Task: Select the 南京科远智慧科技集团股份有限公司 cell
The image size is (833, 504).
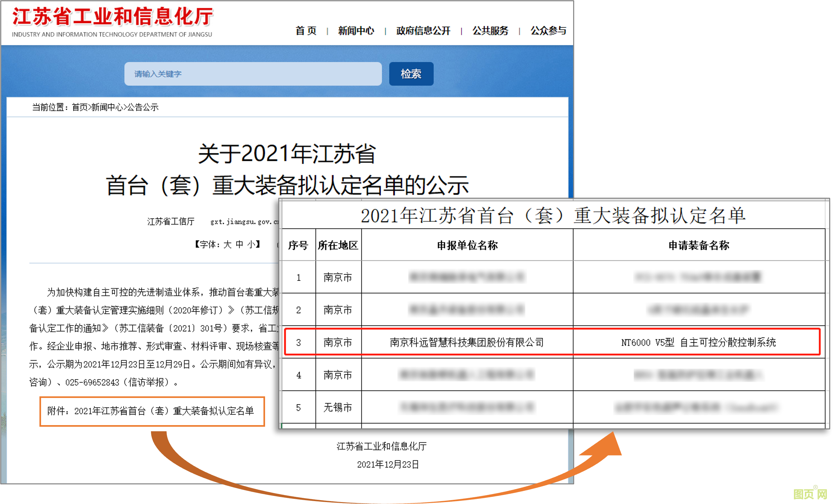Action: pyautogui.click(x=467, y=342)
